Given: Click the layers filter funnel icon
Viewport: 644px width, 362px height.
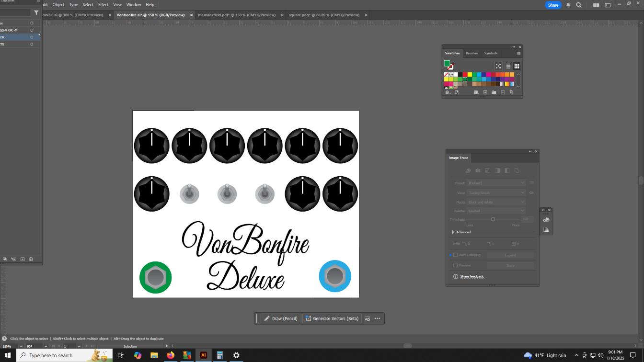Looking at the screenshot, I should click(36, 13).
